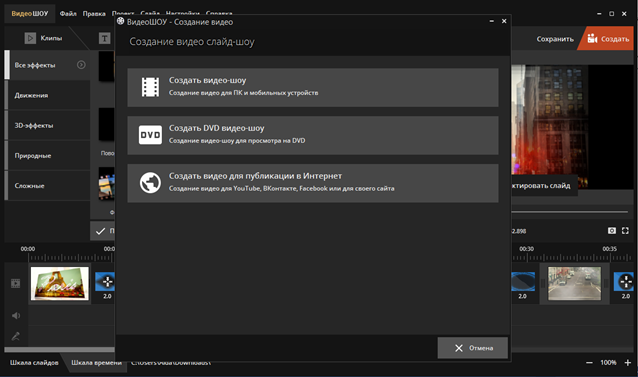This screenshot has height=377, width=638.
Task: Choose Создать DVD видео-шоу option
Action: [x=312, y=135]
